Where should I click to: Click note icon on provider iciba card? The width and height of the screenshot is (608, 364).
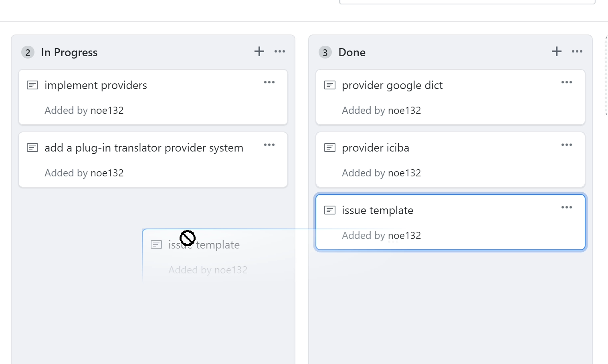click(330, 148)
